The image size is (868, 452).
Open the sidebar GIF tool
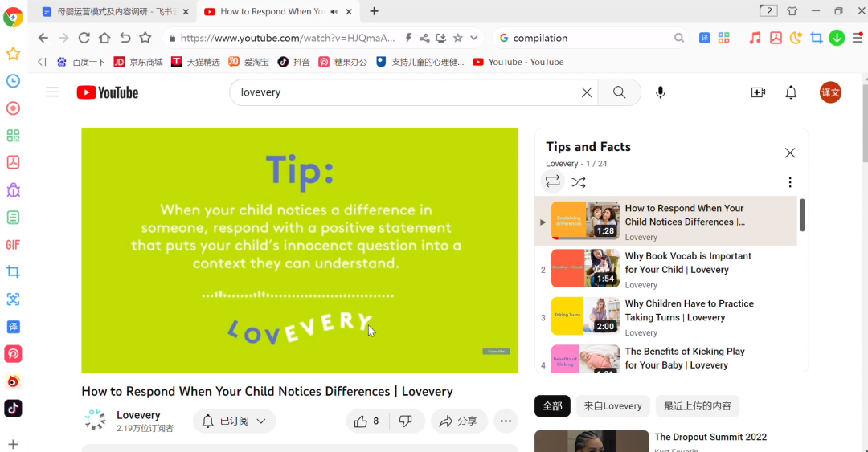point(14,245)
